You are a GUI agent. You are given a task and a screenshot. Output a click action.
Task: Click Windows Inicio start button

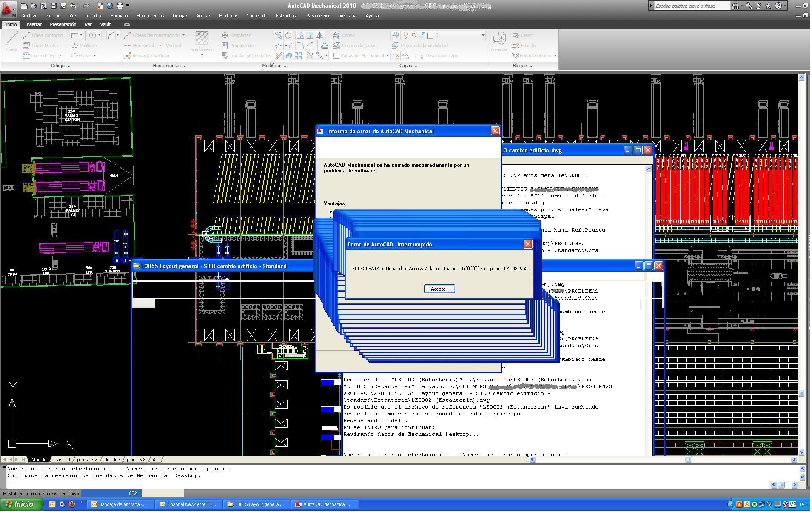21,505
